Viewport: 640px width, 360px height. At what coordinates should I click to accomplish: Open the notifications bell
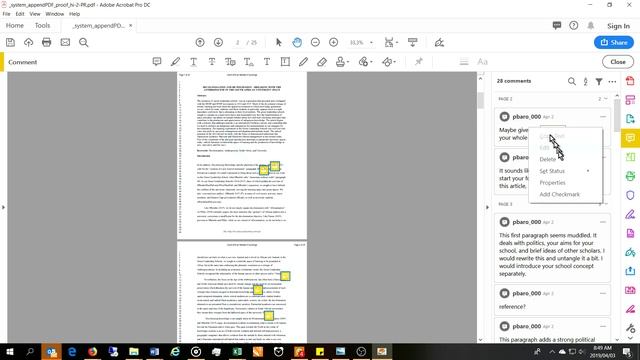click(x=591, y=25)
